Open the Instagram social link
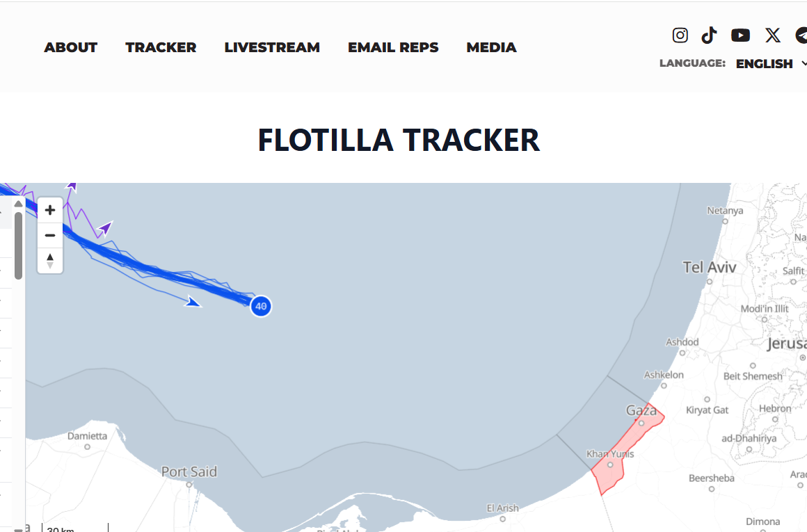Screen dimensions: 807x532 click(680, 35)
